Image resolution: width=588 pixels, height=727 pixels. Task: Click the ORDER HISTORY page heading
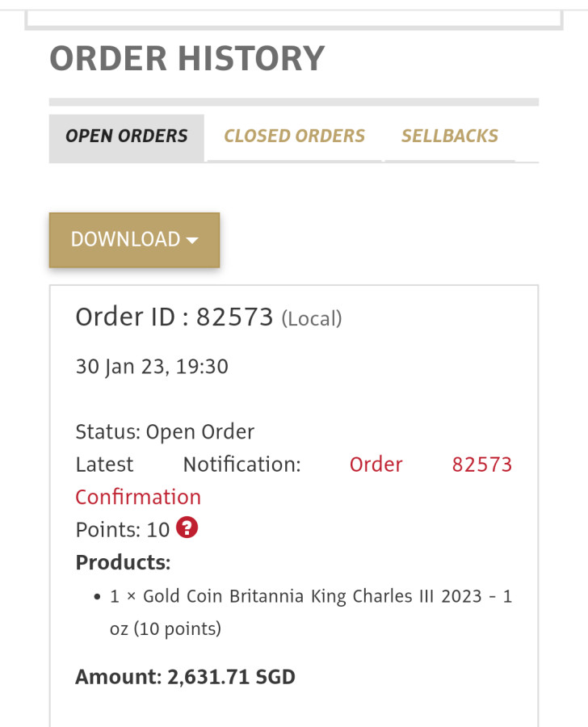click(x=187, y=58)
